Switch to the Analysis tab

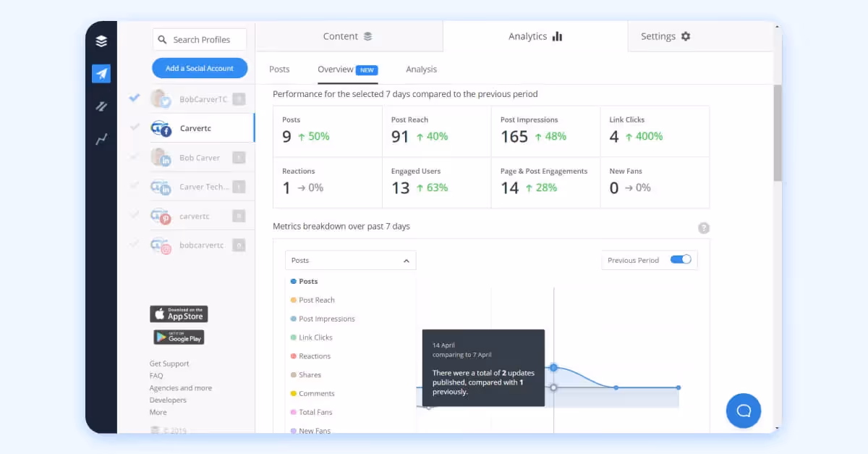[421, 69]
